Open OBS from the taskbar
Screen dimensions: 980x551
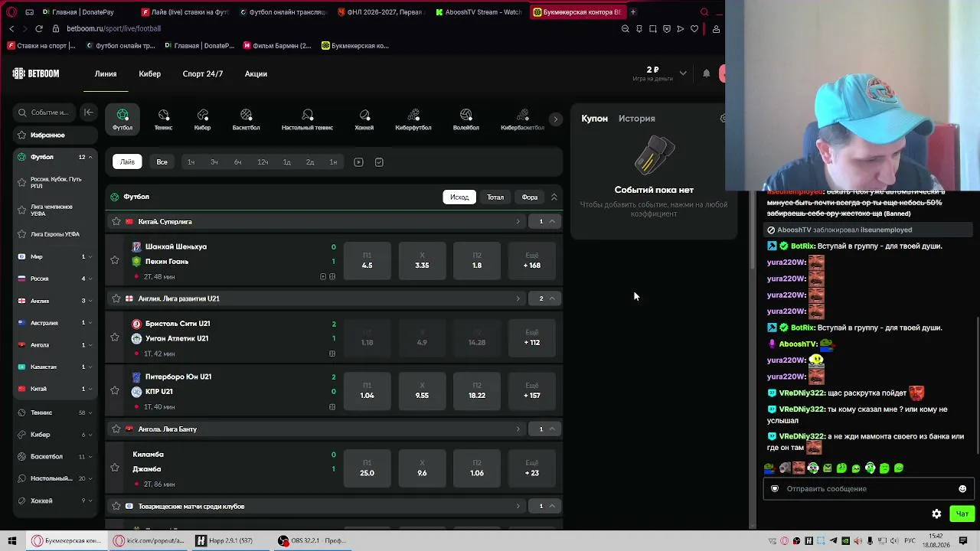pos(314,541)
